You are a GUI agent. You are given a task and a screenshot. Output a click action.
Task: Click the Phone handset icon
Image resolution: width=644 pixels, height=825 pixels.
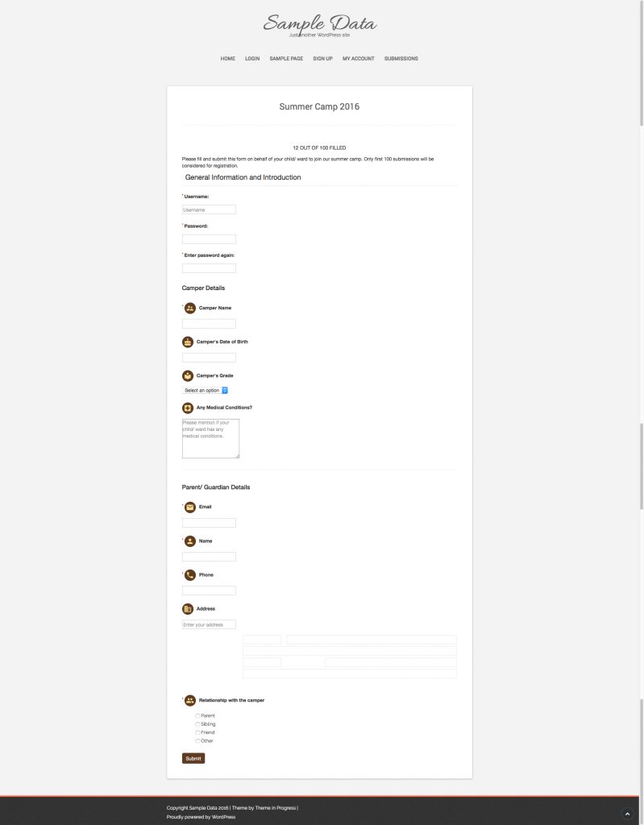tap(190, 575)
